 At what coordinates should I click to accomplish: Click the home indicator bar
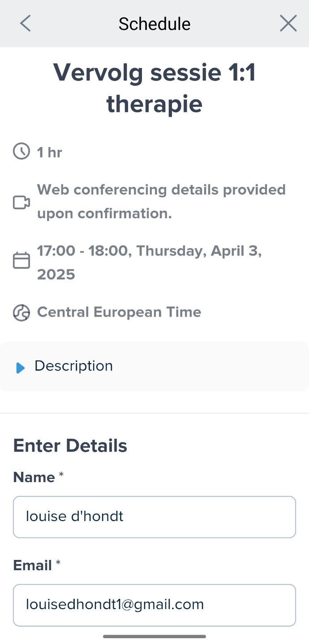point(154,636)
